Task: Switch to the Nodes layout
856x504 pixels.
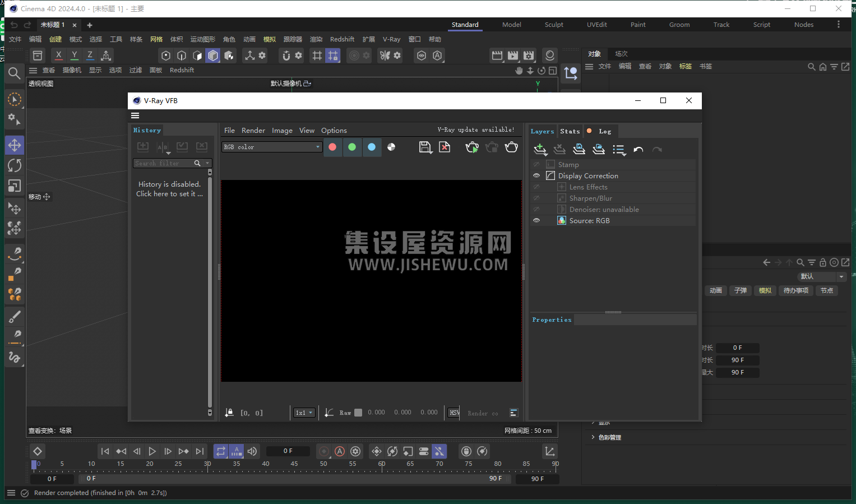Action: (x=804, y=25)
